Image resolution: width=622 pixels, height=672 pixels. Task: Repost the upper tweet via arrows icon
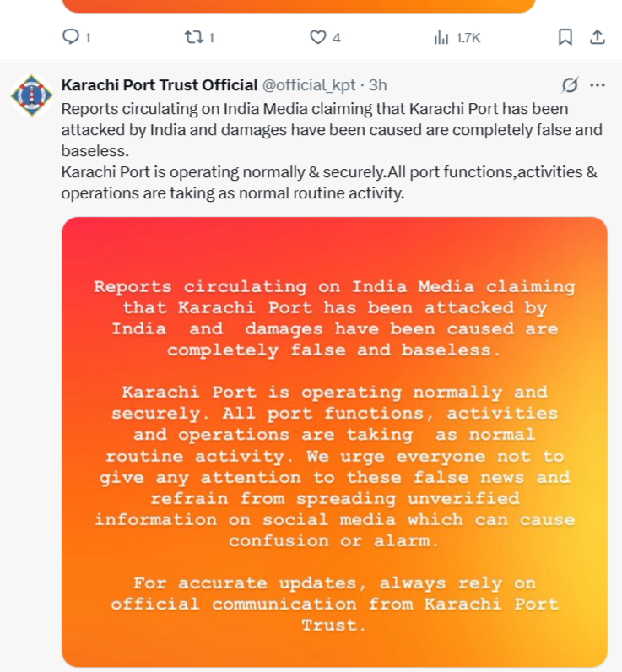click(x=193, y=37)
